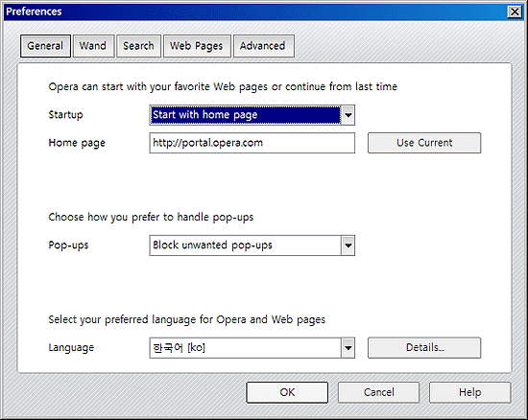Open the Pop-ups dropdown arrow

[x=348, y=245]
